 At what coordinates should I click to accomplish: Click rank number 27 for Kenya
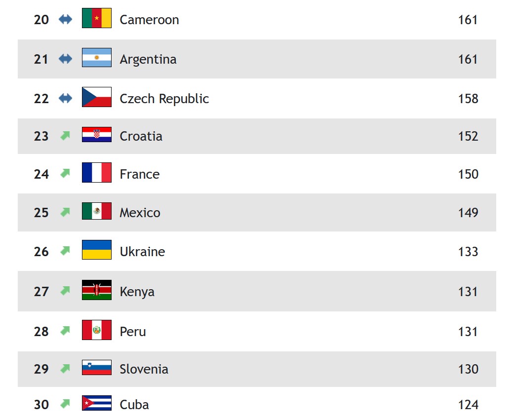click(x=41, y=292)
